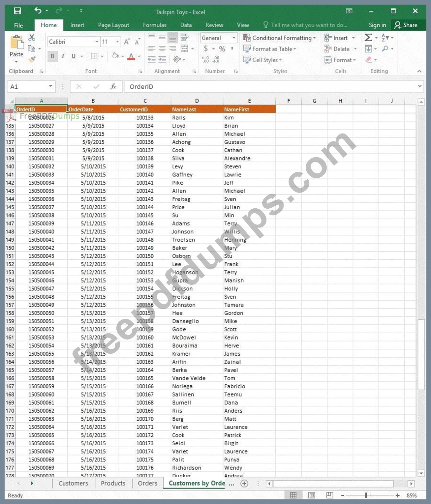The image size is (431, 504).
Task: Click the Copy icon
Action: tap(32, 49)
